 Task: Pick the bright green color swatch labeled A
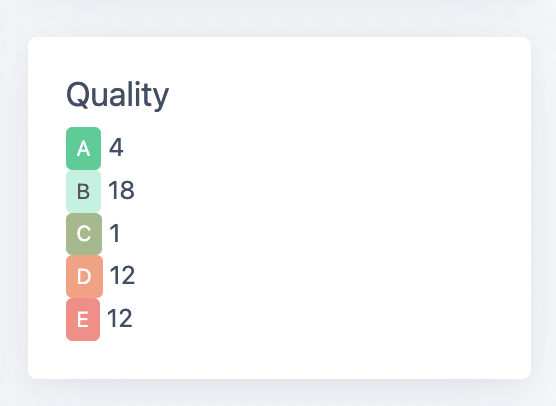pyautogui.click(x=83, y=148)
